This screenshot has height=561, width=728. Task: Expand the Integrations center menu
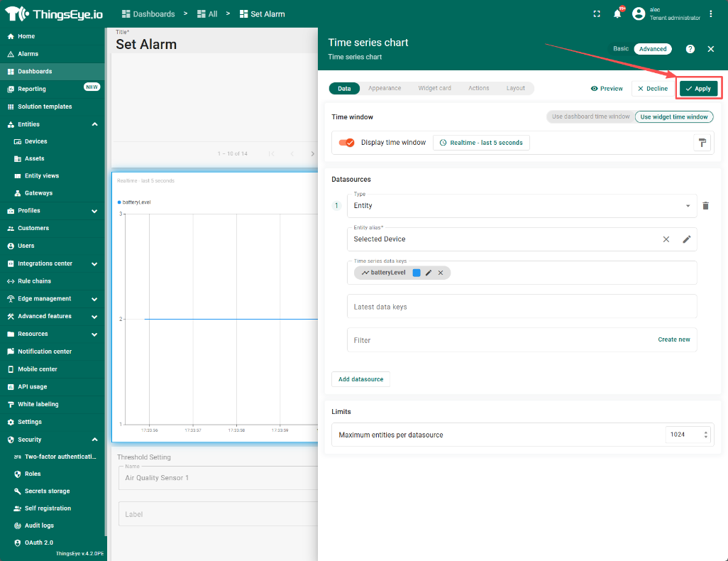(x=94, y=263)
